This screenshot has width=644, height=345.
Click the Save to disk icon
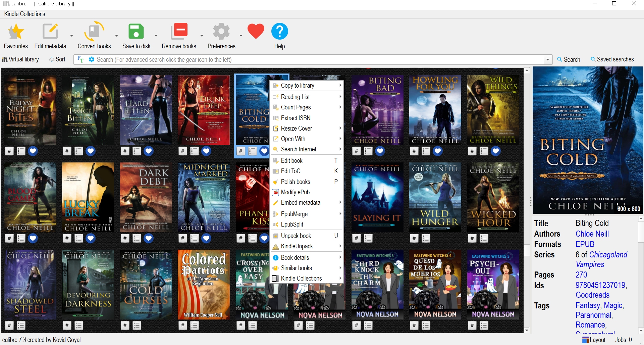[x=136, y=32]
